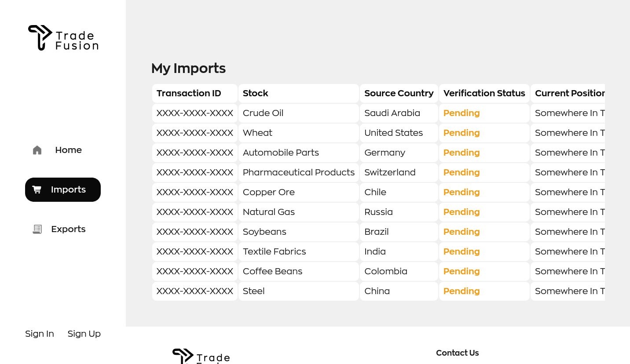630x364 pixels.
Task: Click the Switzerland source country cell
Action: click(390, 172)
